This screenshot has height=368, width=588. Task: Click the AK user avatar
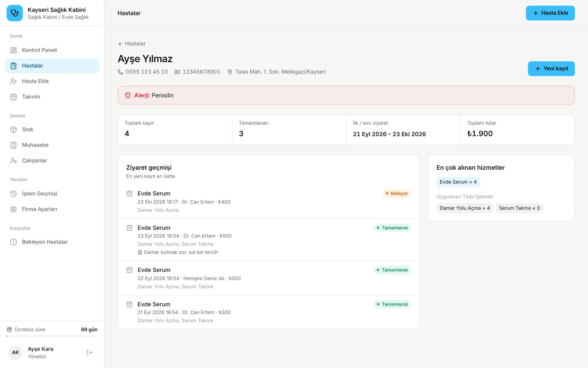click(x=15, y=353)
